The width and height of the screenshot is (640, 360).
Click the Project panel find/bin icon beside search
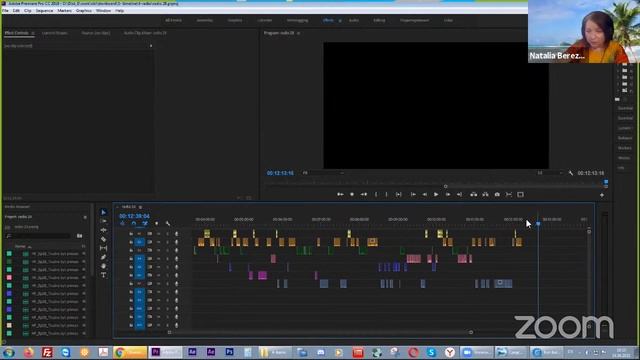pos(80,236)
